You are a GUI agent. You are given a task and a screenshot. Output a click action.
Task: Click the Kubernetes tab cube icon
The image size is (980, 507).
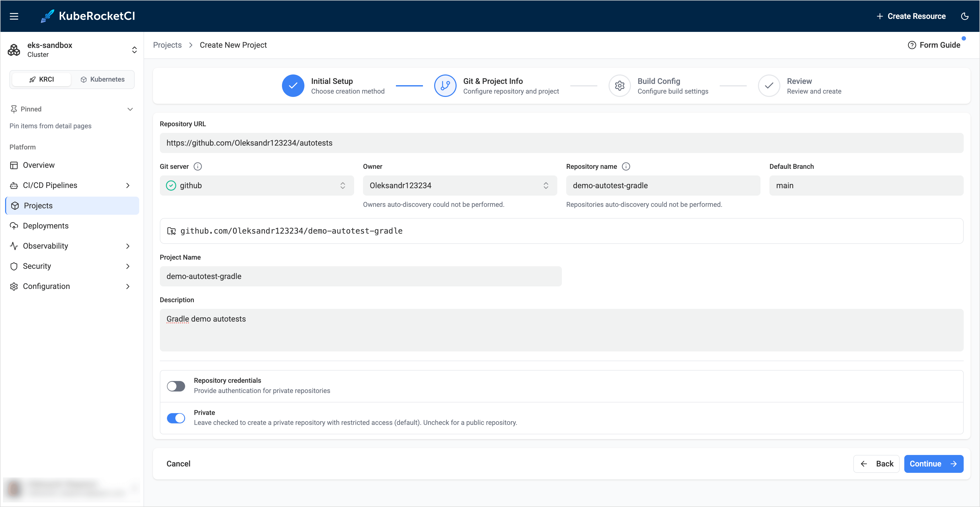point(84,80)
